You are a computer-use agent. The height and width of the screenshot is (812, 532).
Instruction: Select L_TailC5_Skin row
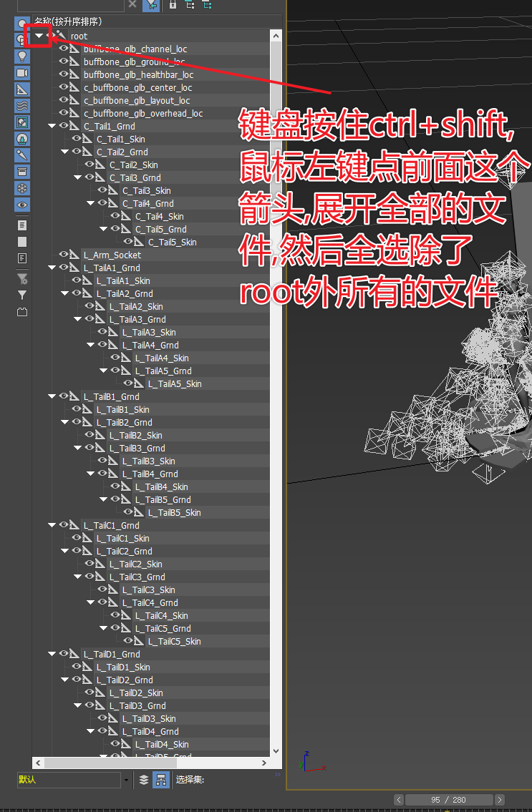pos(152,641)
